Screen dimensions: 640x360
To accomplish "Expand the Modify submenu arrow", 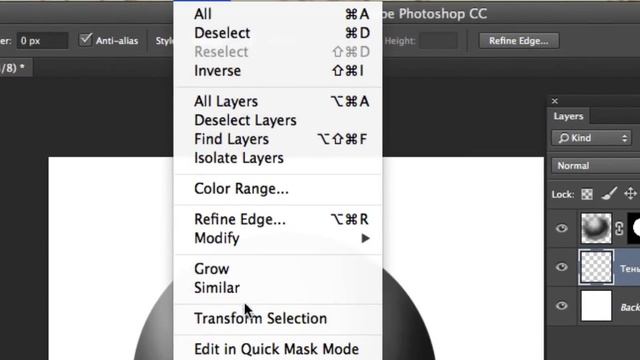I will [x=365, y=238].
